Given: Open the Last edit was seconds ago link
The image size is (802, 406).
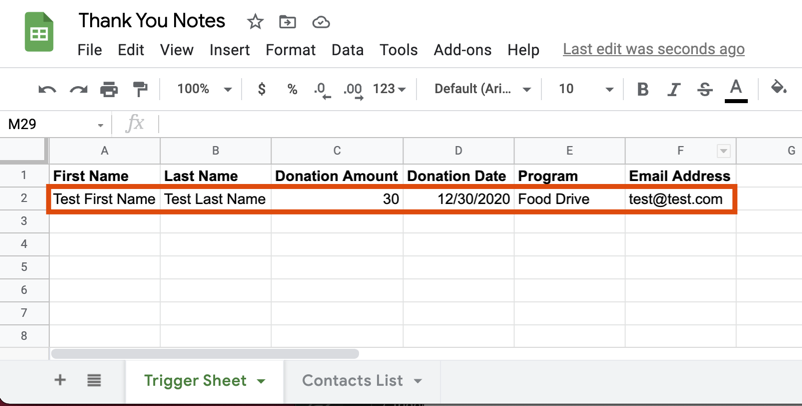Looking at the screenshot, I should pos(654,49).
